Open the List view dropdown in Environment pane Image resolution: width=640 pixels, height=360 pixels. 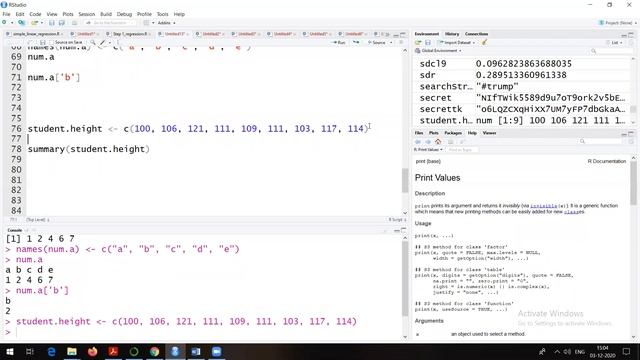coord(616,42)
